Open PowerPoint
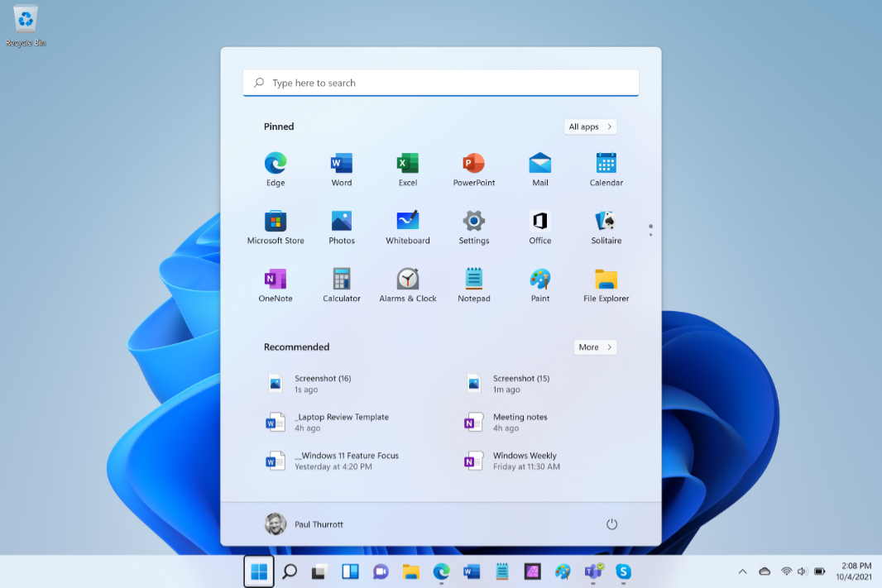 (473, 168)
